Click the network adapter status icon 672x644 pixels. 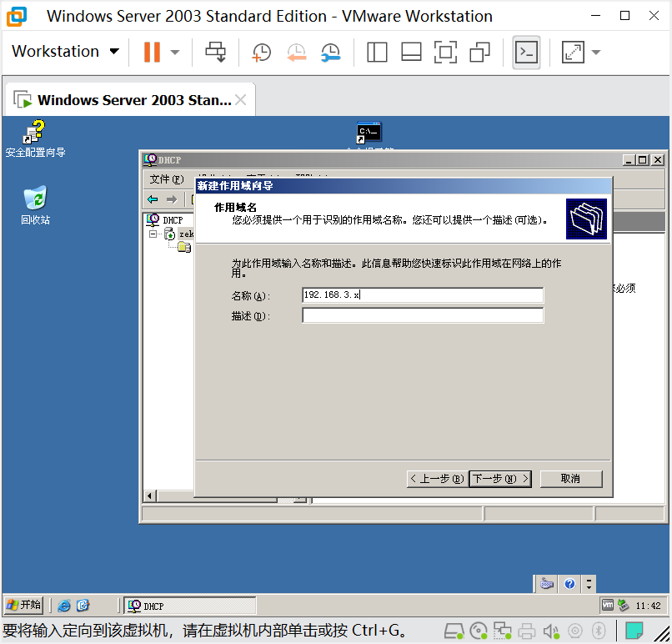tap(502, 631)
